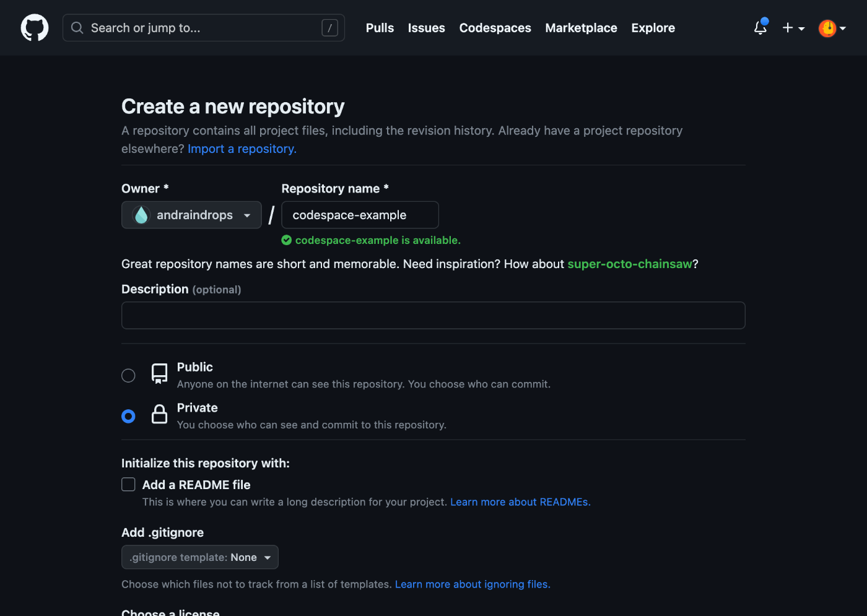Click the green availability checkmark icon
This screenshot has height=616, width=867.
(287, 240)
